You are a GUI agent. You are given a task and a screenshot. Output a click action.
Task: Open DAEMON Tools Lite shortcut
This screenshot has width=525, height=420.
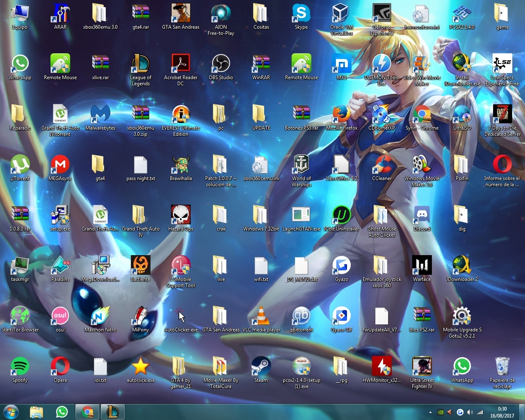click(x=381, y=63)
